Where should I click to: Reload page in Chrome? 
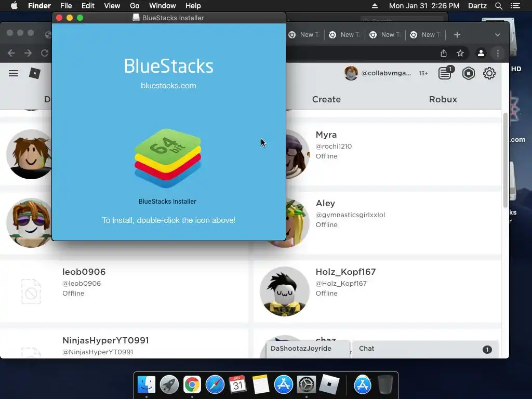[x=45, y=53]
